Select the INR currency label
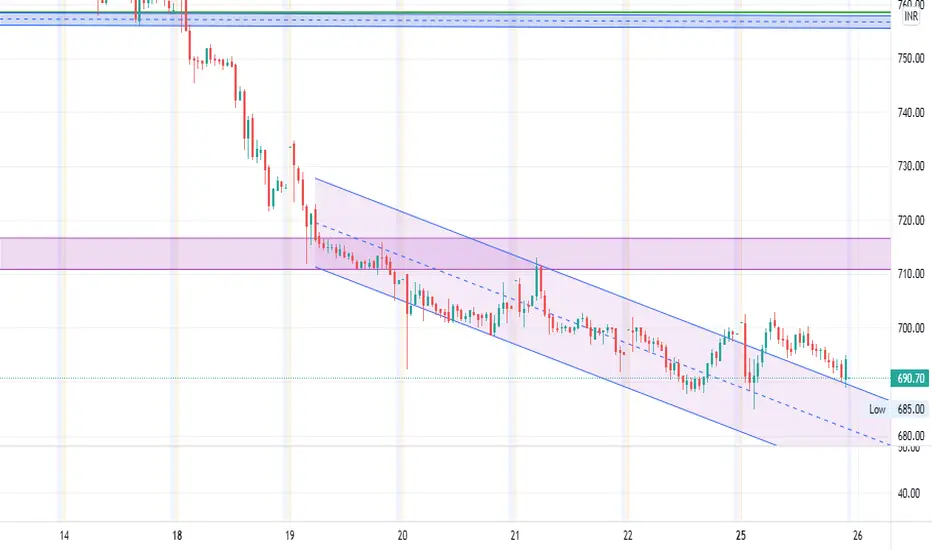This screenshot has width=932, height=550. 911,17
